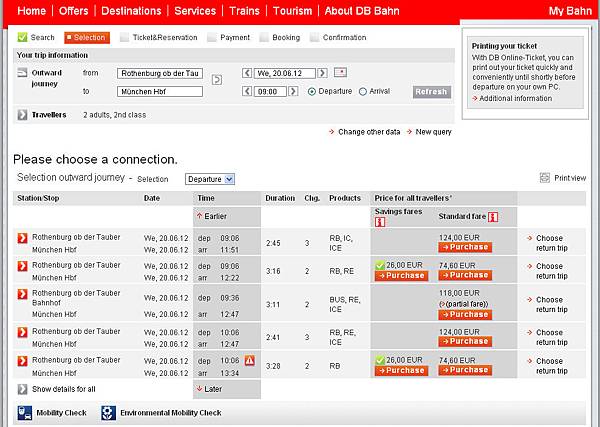
Task: Expand details of 09:06 connection
Action: (x=23, y=266)
